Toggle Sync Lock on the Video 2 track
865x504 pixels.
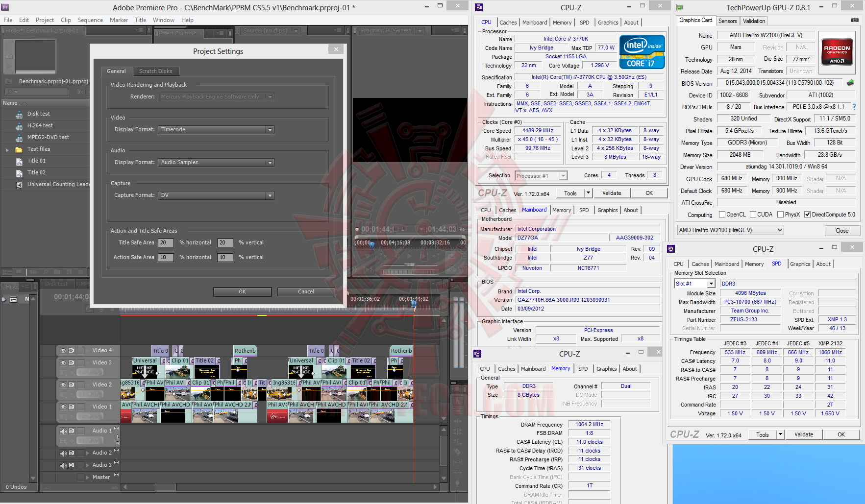(72, 385)
